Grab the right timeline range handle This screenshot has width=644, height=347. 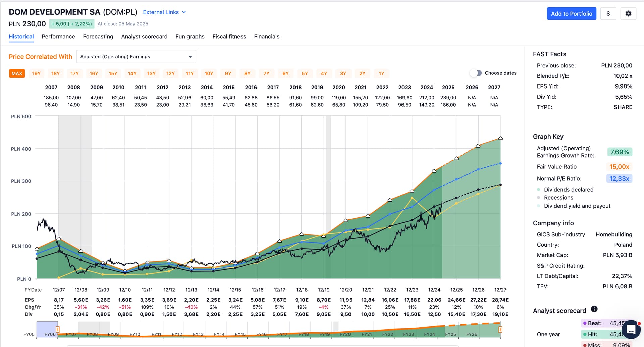[x=500, y=329]
